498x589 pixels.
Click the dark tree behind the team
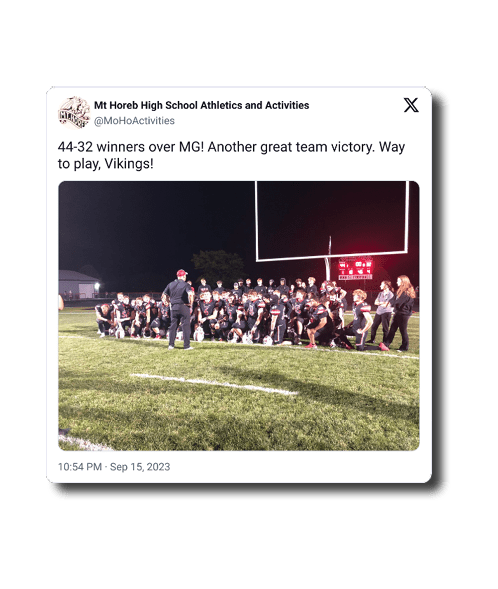pyautogui.click(x=218, y=267)
